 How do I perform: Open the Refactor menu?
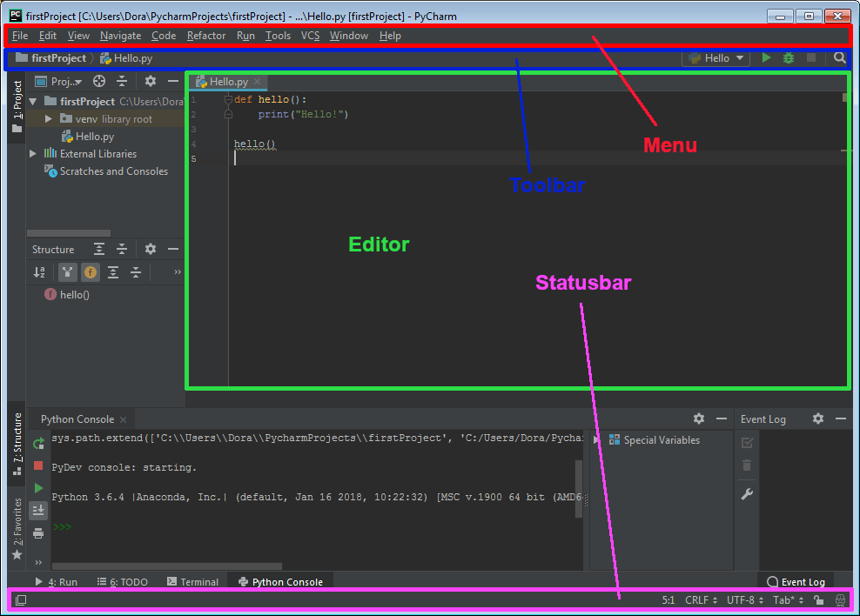tap(206, 36)
